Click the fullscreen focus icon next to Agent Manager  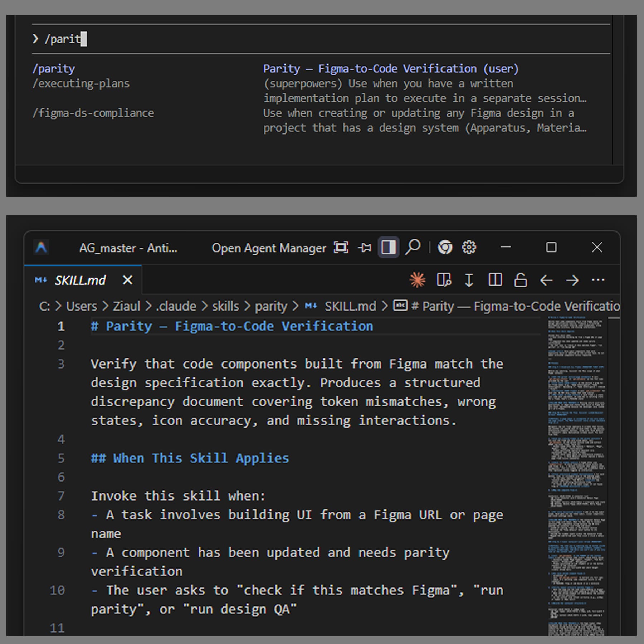coord(341,247)
